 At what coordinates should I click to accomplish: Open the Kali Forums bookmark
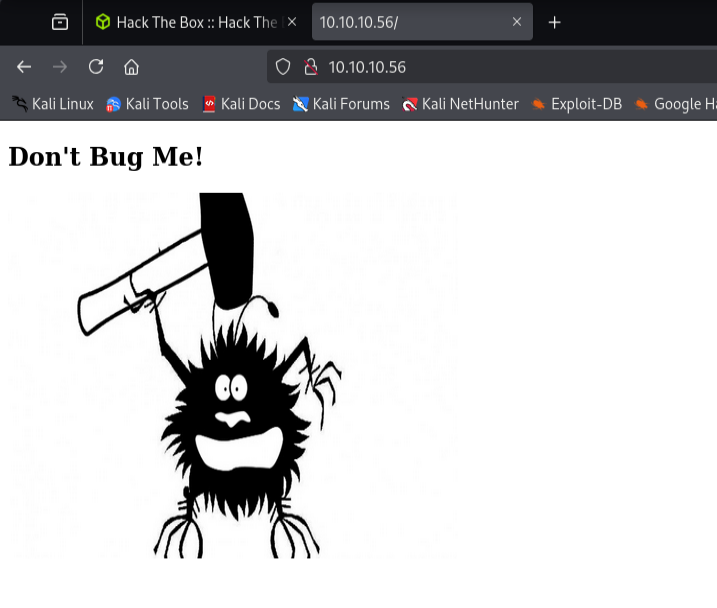tap(341, 104)
